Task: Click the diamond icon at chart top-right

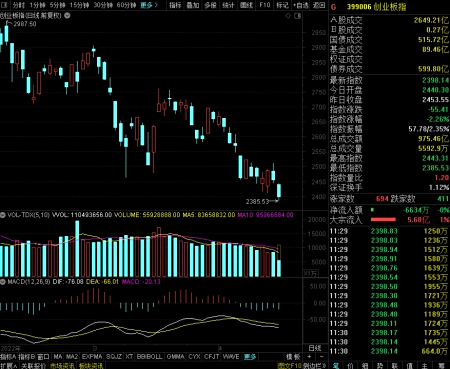Action: coord(288,16)
